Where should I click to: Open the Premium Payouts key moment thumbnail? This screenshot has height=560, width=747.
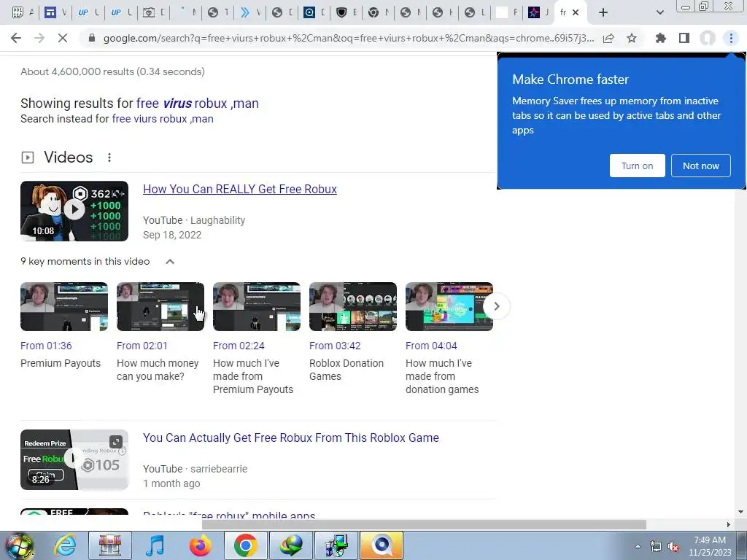click(x=64, y=307)
